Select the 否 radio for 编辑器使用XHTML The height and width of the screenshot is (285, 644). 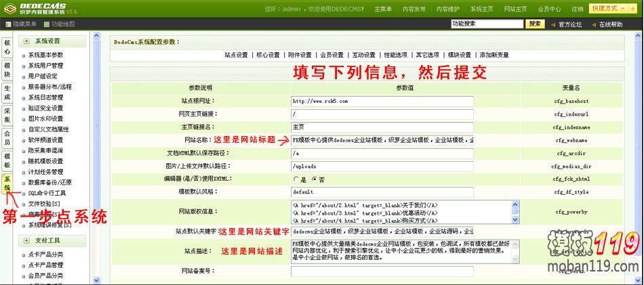pyautogui.click(x=315, y=179)
